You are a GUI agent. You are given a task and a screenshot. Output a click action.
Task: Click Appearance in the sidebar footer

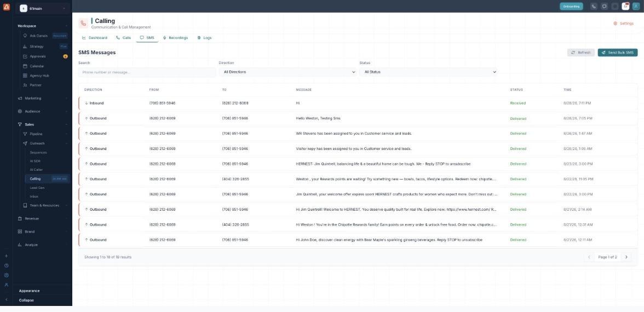click(x=29, y=291)
